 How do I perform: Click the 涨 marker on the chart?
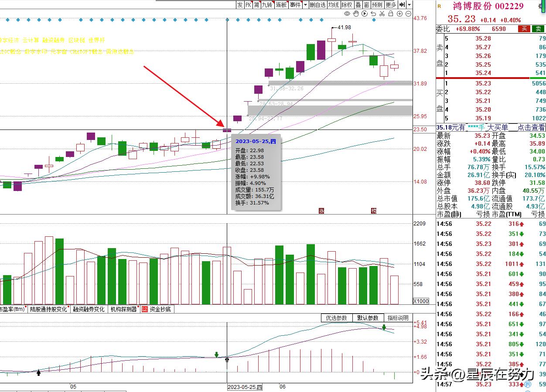click(x=321, y=211)
